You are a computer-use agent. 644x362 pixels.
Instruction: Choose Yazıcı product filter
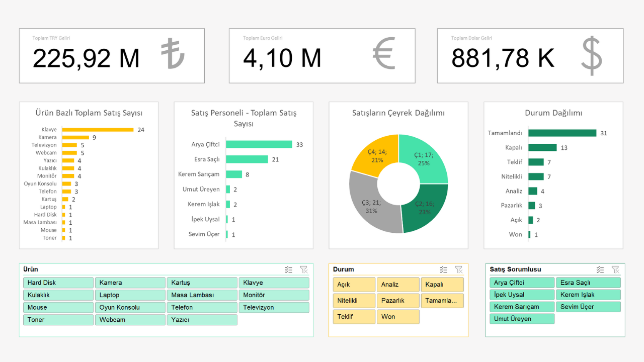(x=202, y=320)
